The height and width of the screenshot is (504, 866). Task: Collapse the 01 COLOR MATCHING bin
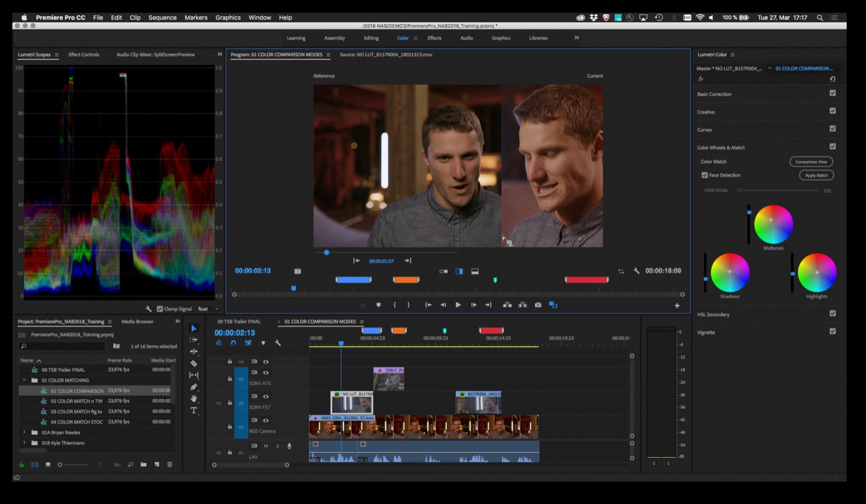tap(24, 380)
